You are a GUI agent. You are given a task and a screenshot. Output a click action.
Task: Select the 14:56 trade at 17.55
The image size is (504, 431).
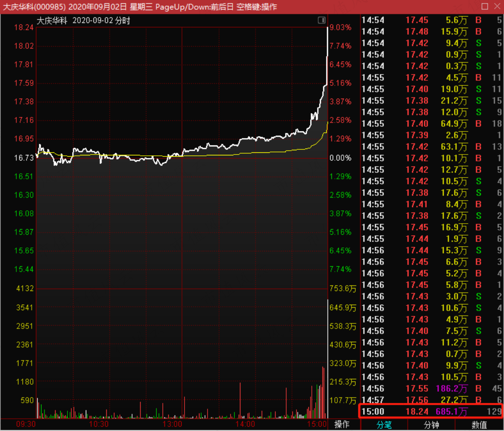tap(431, 389)
